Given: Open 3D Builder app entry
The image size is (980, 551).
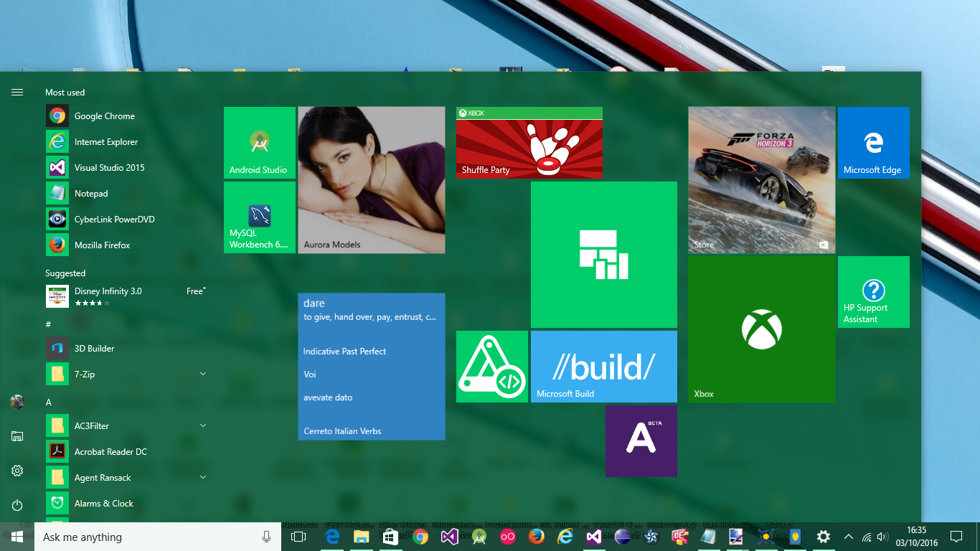Looking at the screenshot, I should (126, 349).
